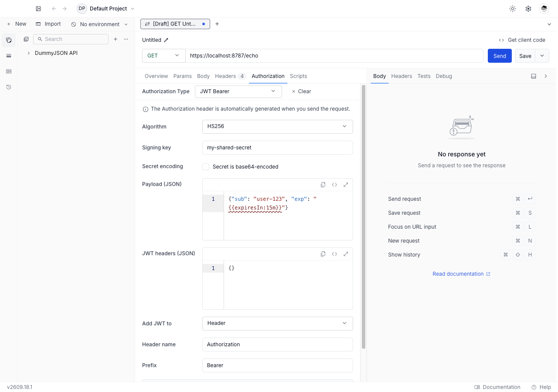Click the authorization panel vertical scrollbar
Screen dimensions: 558x392
(364, 217)
